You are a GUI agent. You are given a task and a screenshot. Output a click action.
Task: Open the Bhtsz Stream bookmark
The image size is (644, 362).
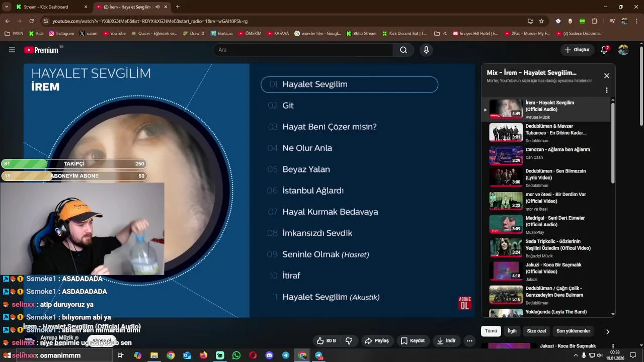(x=362, y=34)
